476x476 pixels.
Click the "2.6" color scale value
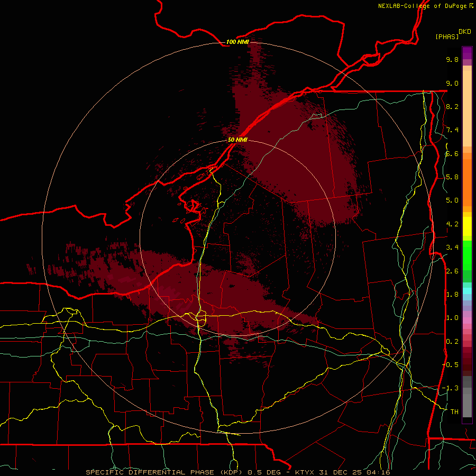coord(452,271)
